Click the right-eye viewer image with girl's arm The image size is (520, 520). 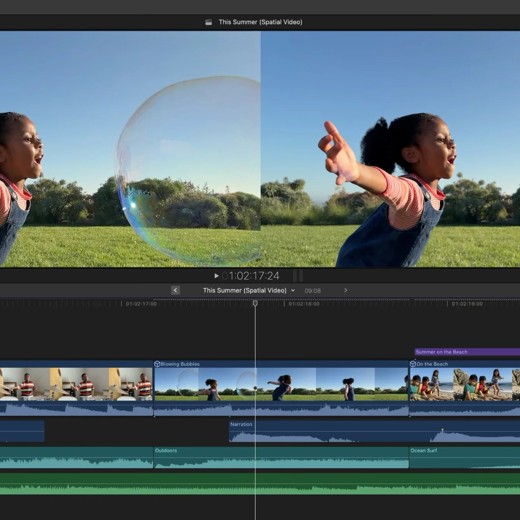pyautogui.click(x=390, y=149)
